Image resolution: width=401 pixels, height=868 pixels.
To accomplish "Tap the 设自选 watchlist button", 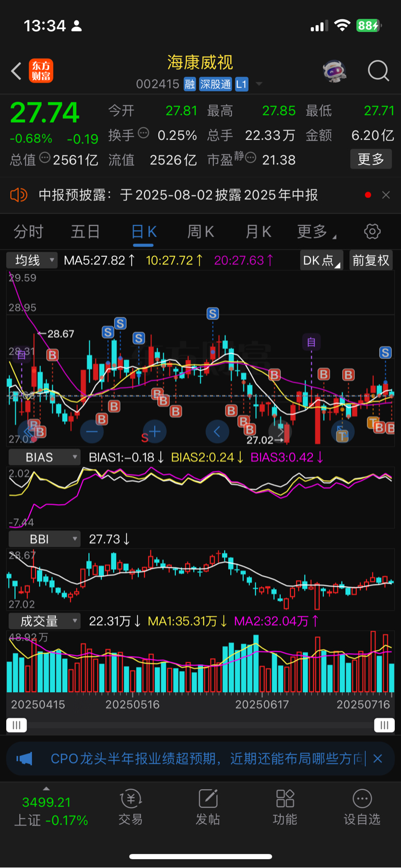I will (362, 807).
